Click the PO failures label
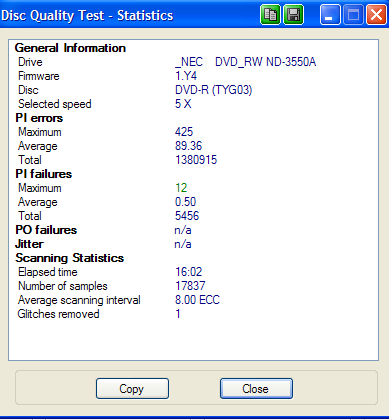Viewport: 389px width, 420px height. pos(46,230)
